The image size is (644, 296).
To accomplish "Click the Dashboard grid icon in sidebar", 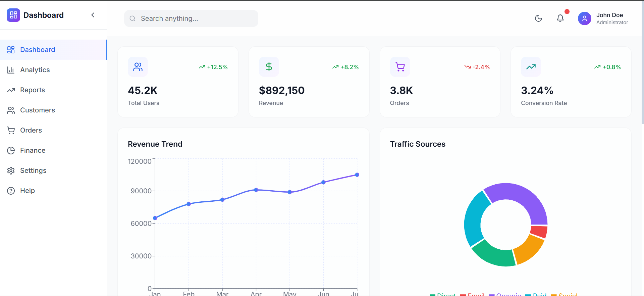I will coord(11,50).
